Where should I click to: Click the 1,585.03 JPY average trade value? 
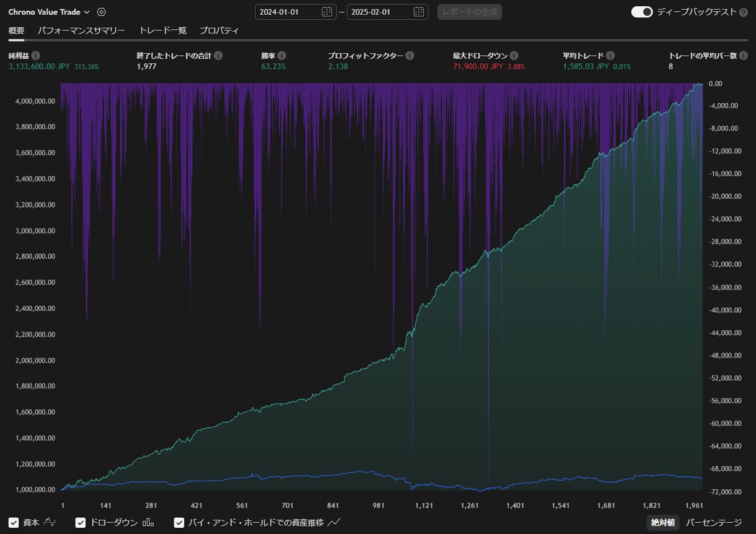point(586,66)
